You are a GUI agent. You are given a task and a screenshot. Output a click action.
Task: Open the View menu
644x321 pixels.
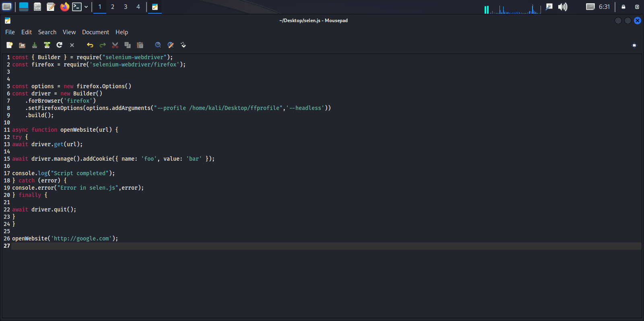(69, 32)
